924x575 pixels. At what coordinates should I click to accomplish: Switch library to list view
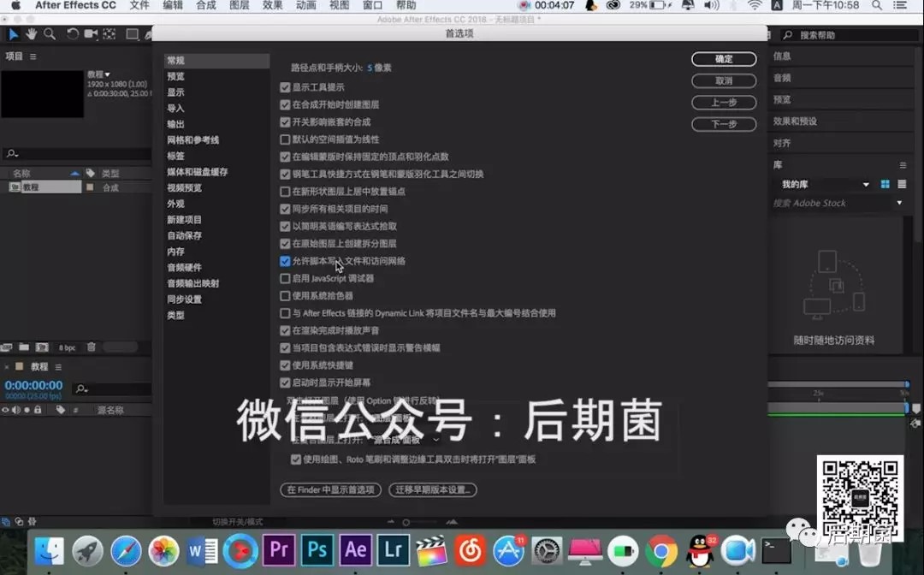(x=900, y=184)
